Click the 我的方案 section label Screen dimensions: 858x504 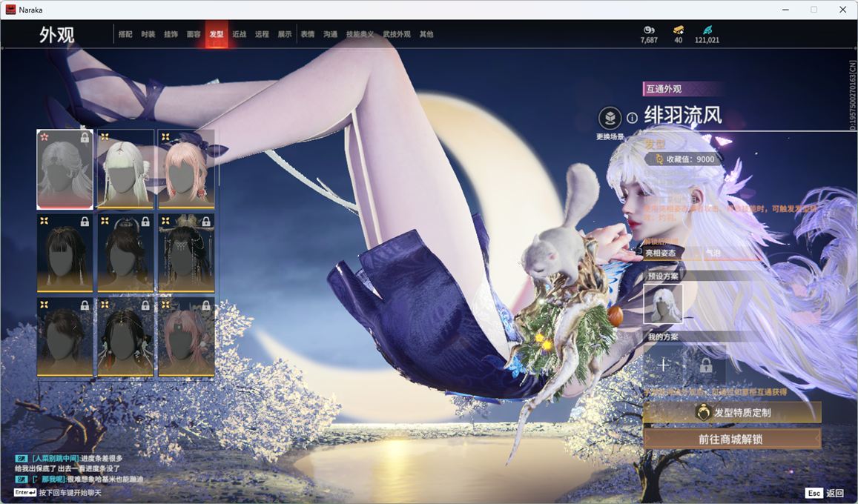(663, 336)
